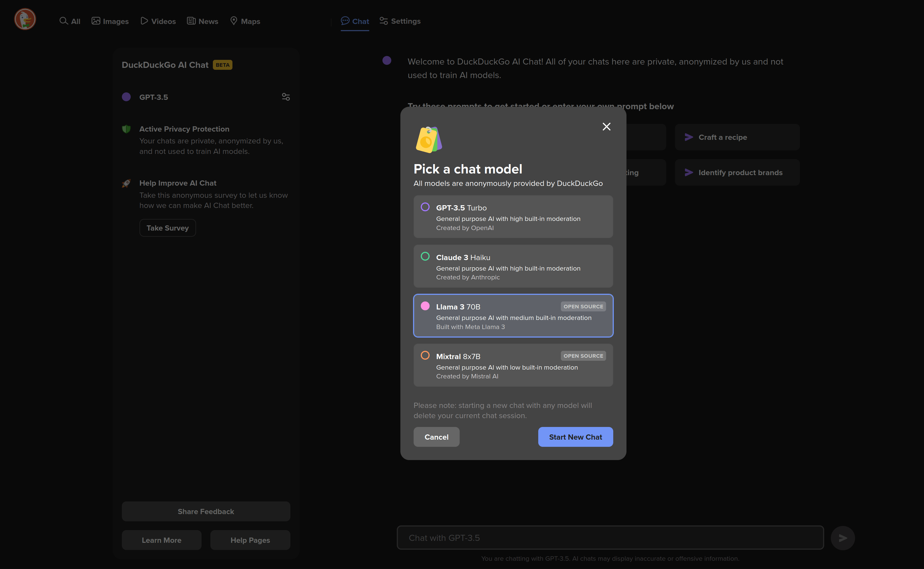This screenshot has width=924, height=569.
Task: Click the DuckDuckGo duck logo
Action: tap(25, 19)
